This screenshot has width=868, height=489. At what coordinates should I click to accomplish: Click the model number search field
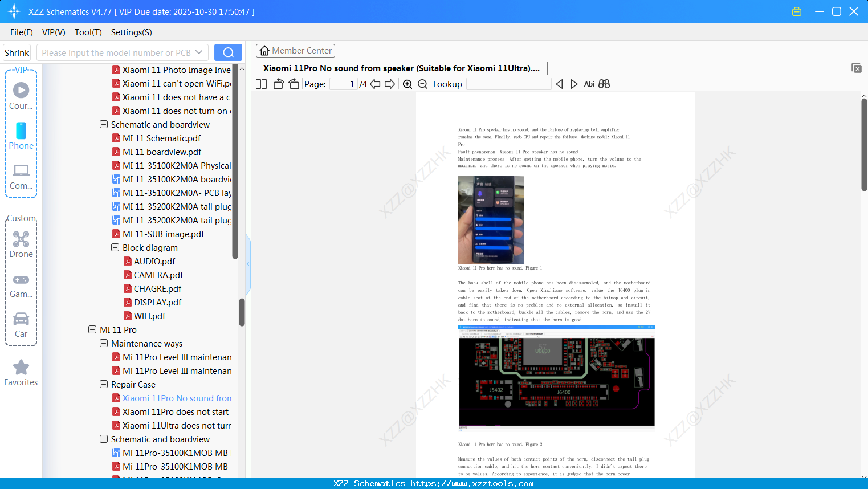[x=116, y=52]
